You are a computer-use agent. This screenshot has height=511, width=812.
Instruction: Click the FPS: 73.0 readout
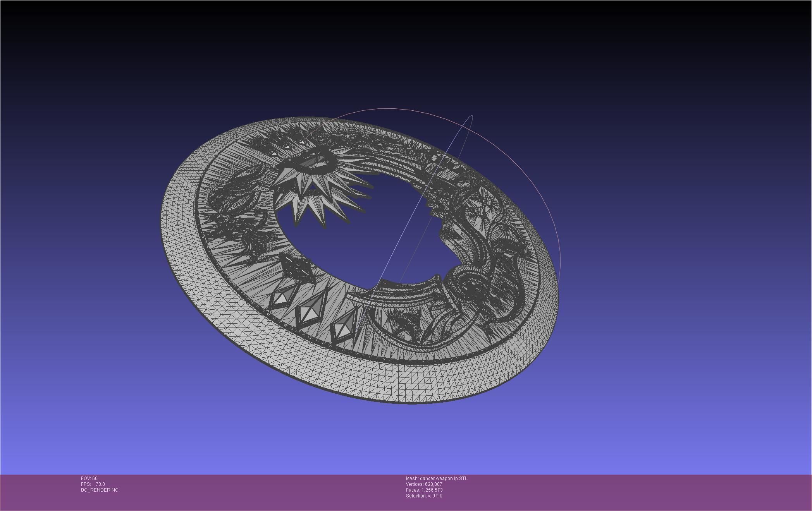(x=93, y=484)
